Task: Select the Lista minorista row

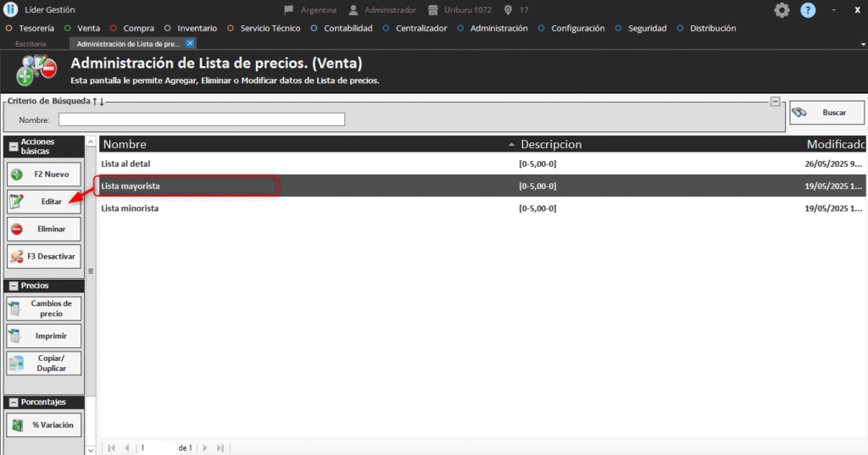Action: [x=305, y=208]
